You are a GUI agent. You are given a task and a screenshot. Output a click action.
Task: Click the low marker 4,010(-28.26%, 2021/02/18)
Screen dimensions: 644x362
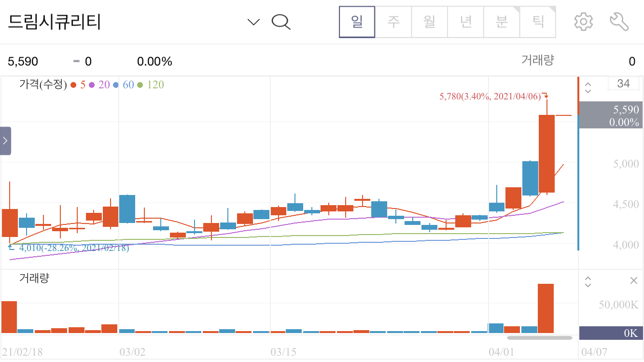74,248
